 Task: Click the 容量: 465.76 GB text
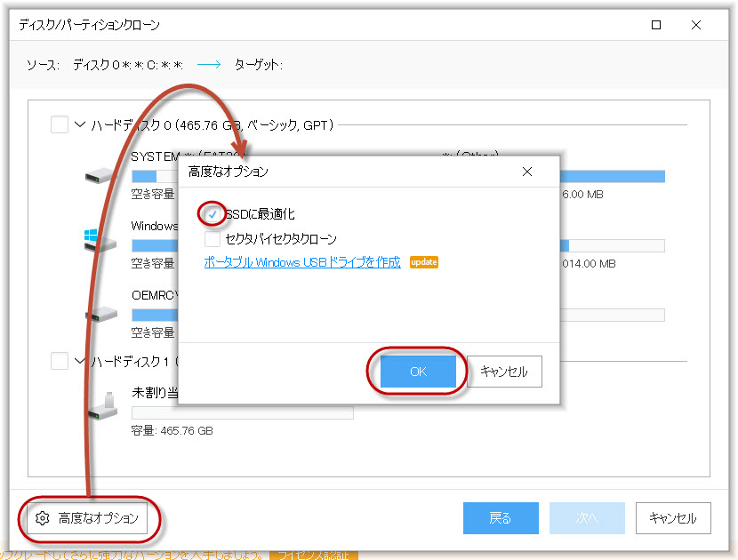pyautogui.click(x=172, y=430)
